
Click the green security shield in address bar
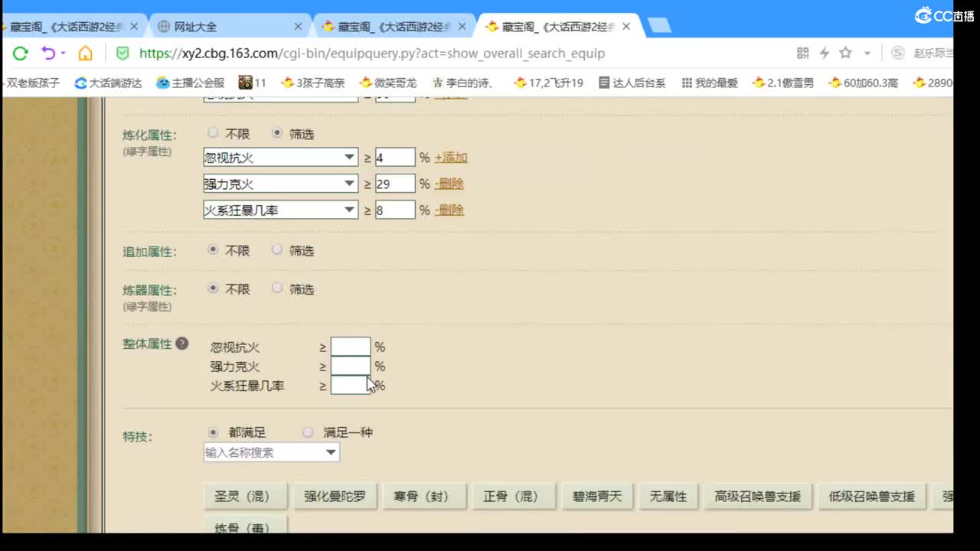click(x=123, y=54)
